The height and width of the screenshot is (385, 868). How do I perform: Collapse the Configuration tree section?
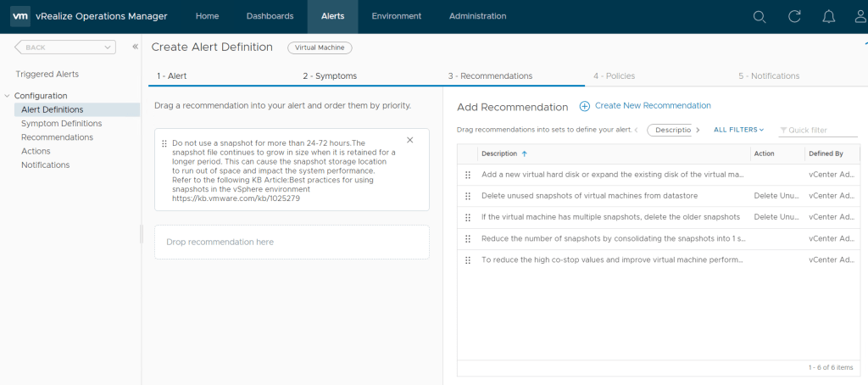[8, 96]
